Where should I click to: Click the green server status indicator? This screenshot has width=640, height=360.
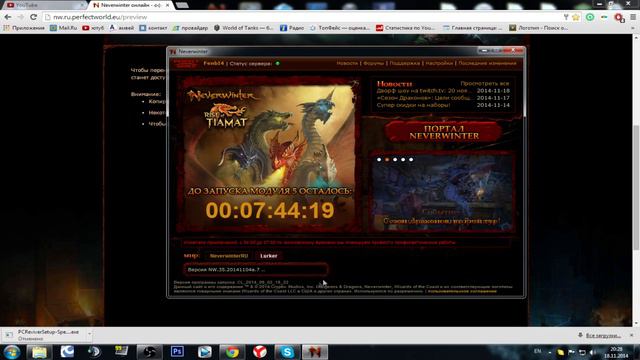(x=278, y=64)
